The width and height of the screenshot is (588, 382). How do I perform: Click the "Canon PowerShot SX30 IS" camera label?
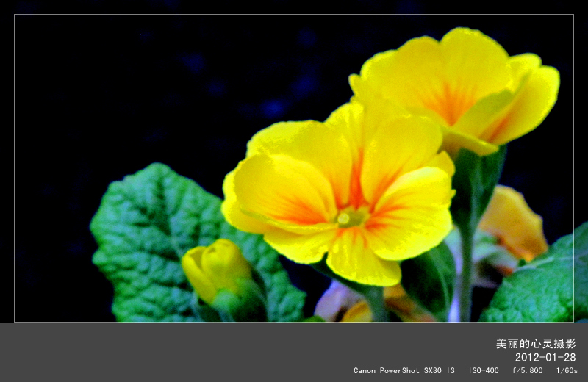tap(404, 370)
